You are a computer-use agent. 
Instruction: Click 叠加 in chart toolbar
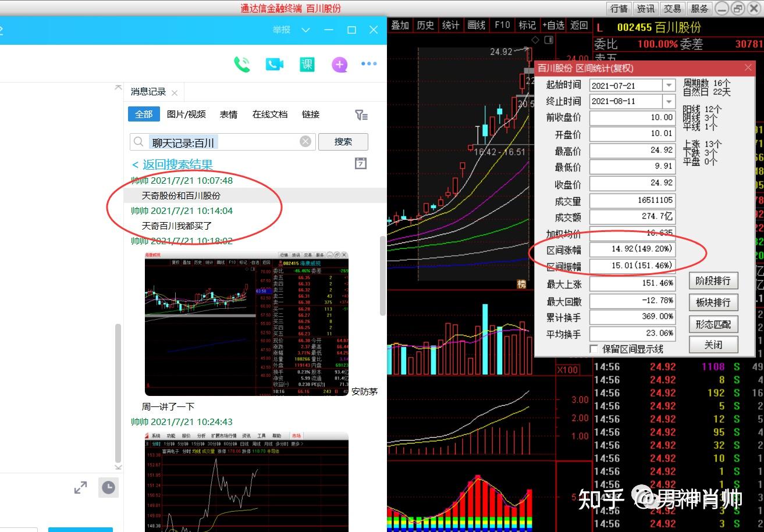[400, 25]
